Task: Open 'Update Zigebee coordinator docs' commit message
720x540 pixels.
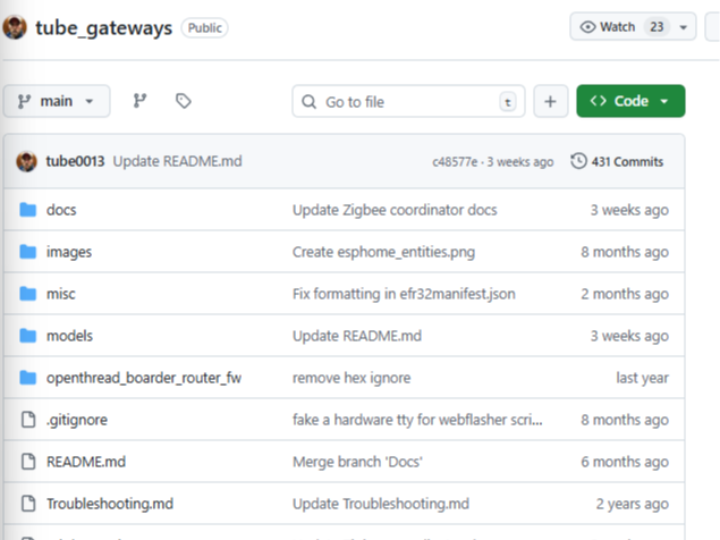Action: [394, 210]
